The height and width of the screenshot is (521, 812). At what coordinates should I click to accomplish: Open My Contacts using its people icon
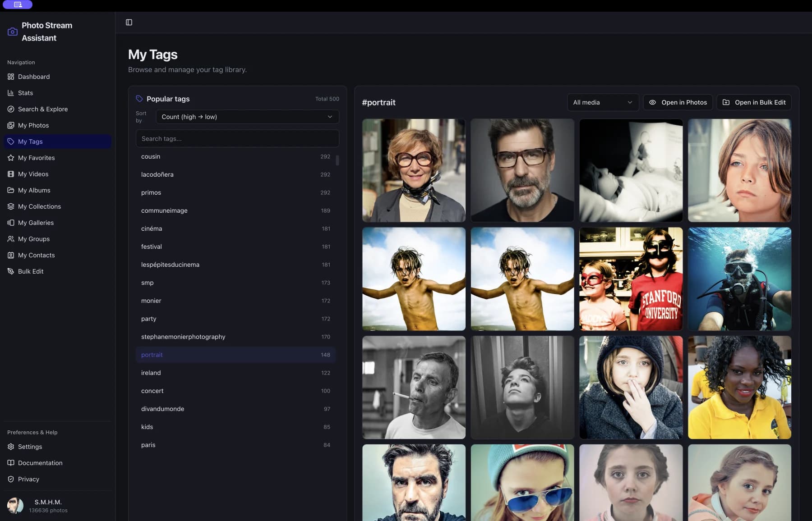(11, 255)
